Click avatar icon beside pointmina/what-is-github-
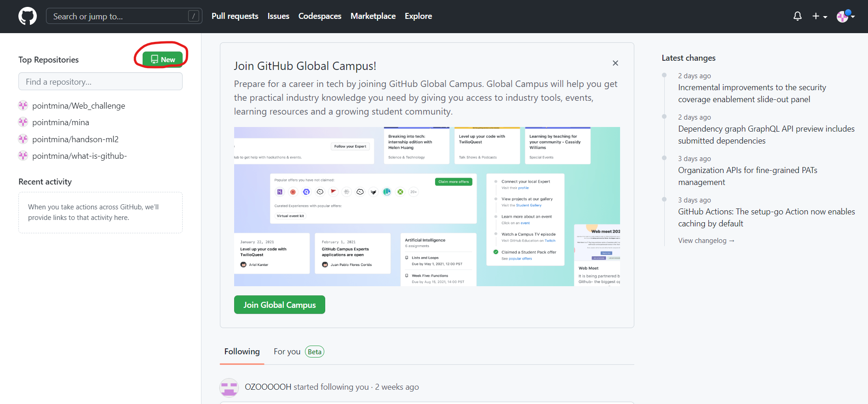 click(x=23, y=156)
